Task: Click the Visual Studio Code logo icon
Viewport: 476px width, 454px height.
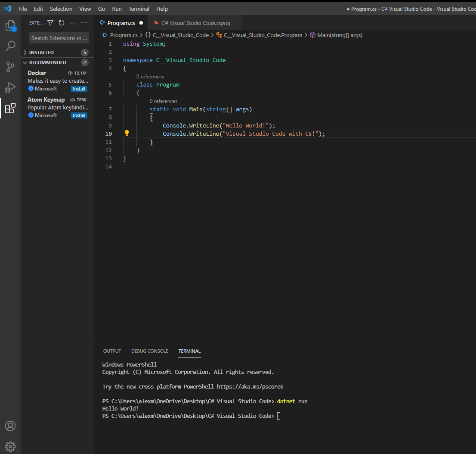Action: coord(8,9)
